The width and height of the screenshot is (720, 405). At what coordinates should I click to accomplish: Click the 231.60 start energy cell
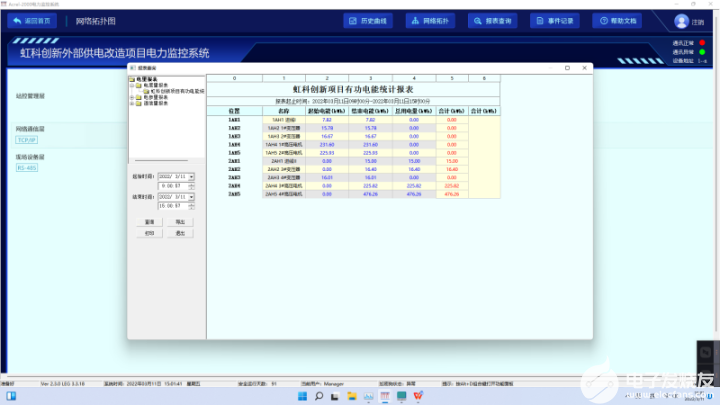click(327, 145)
